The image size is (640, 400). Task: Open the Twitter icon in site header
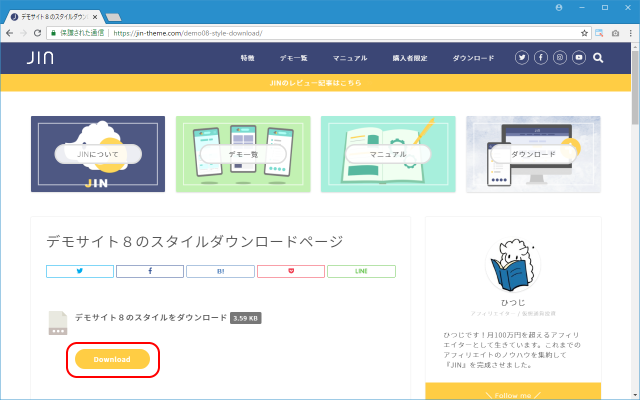[x=522, y=58]
